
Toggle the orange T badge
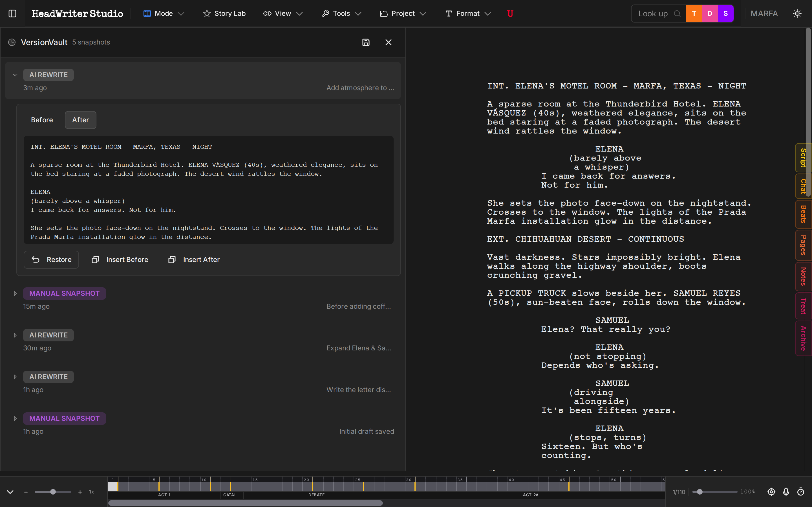[x=694, y=14]
